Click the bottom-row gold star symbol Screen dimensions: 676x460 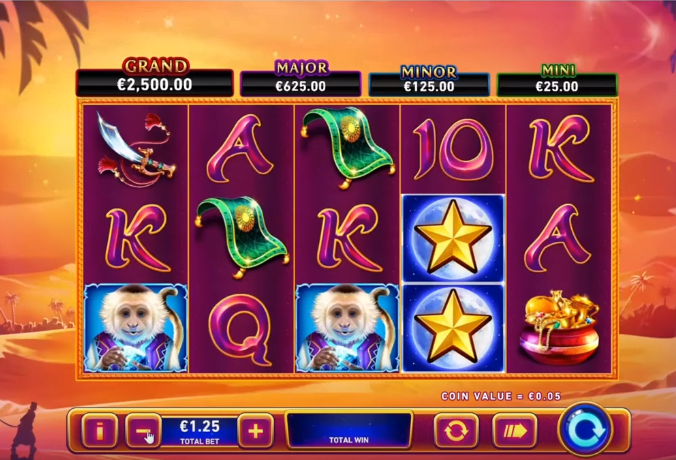pos(453,328)
